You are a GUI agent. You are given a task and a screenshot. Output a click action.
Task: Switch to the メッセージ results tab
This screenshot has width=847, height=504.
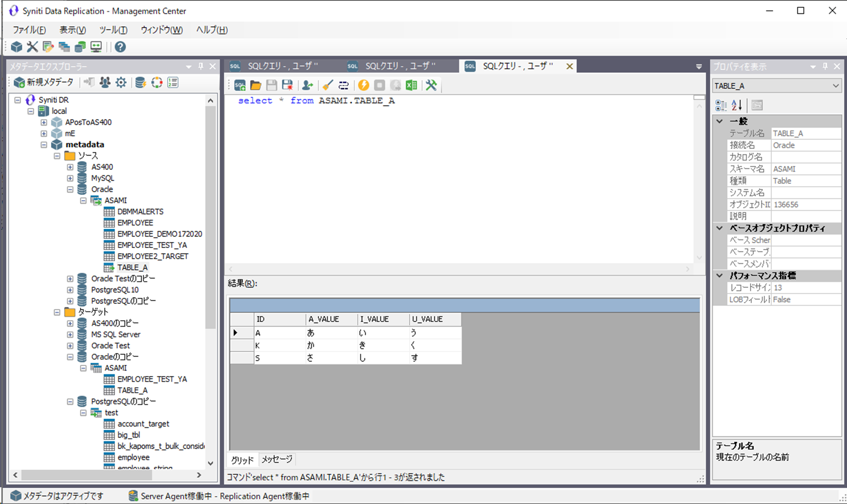277,459
